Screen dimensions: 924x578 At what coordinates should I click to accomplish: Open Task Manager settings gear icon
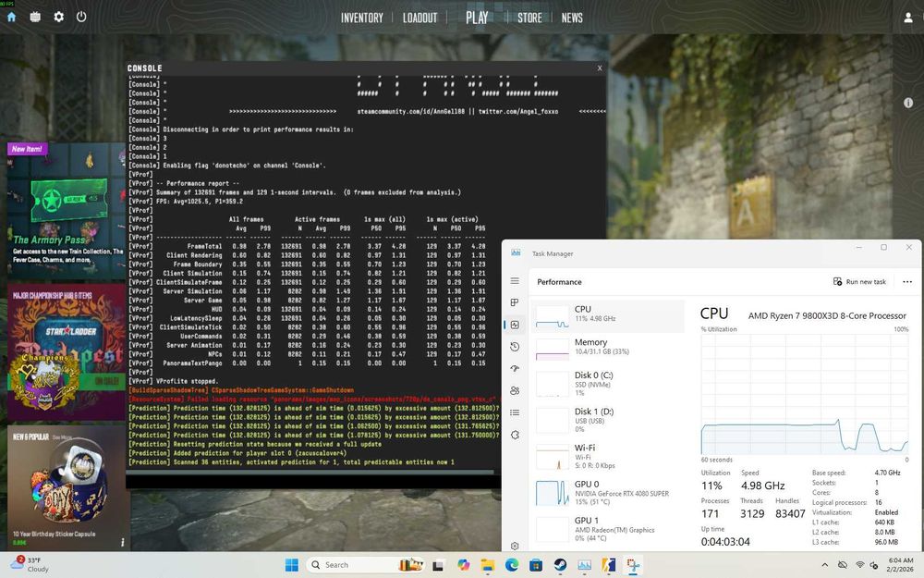515,547
